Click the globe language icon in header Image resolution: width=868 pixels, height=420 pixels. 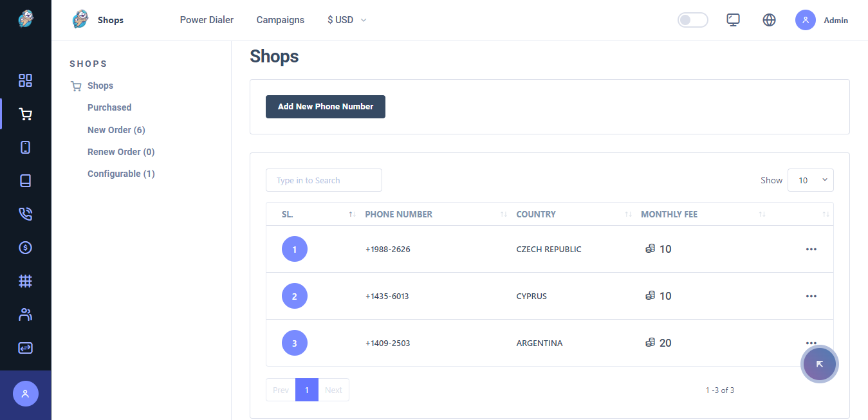click(769, 20)
